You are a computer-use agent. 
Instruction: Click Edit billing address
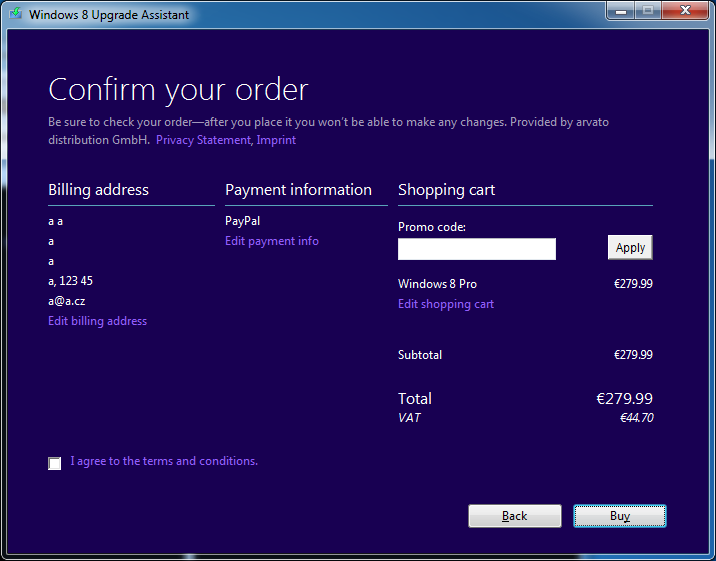tap(98, 321)
